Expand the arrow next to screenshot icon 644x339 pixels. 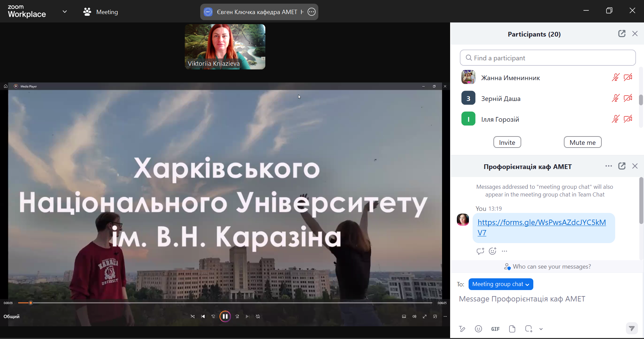click(541, 329)
